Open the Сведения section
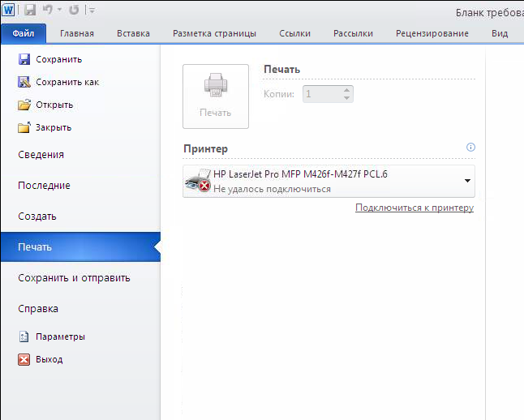The height and width of the screenshot is (420, 524). 41,155
